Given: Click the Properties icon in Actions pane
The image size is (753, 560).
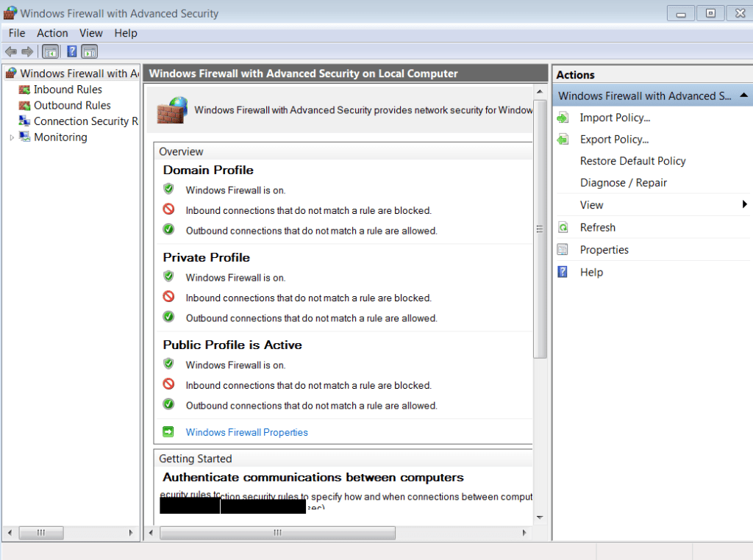Looking at the screenshot, I should tap(563, 250).
